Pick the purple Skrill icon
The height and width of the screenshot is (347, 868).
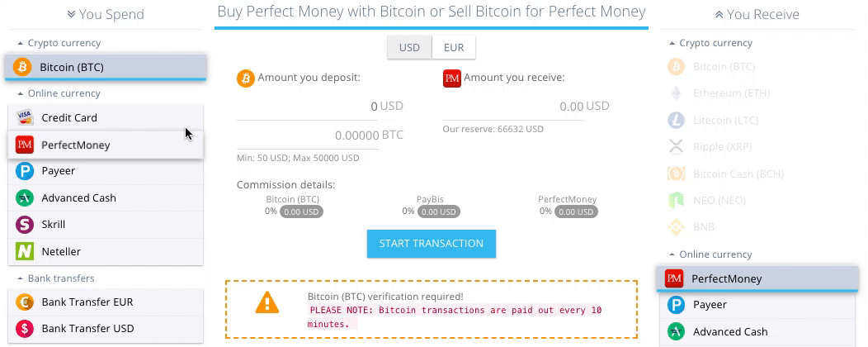(x=25, y=225)
